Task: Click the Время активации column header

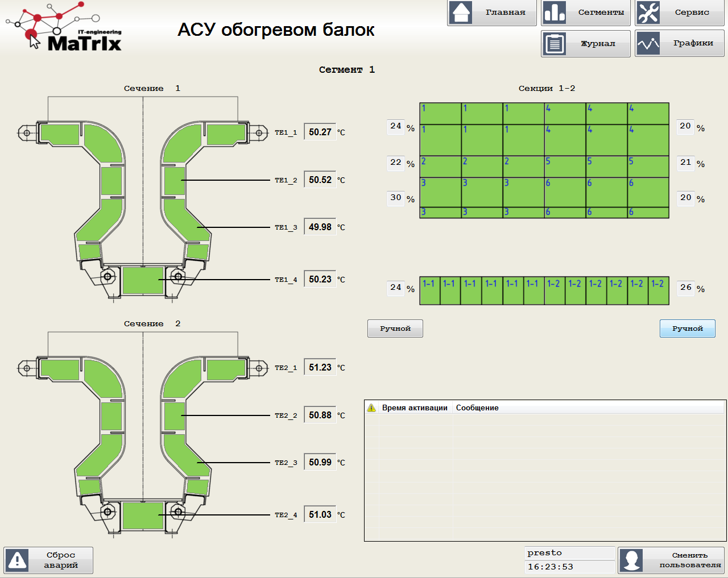Action: 415,407
